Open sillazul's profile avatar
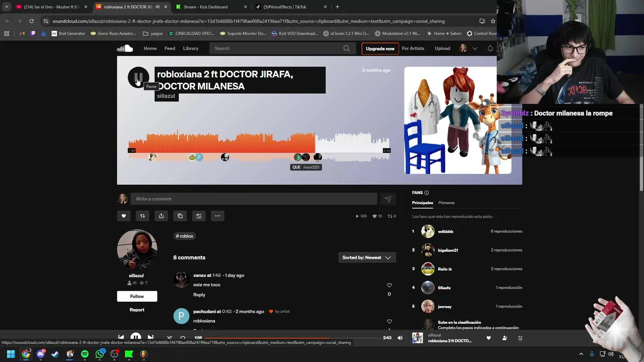The image size is (644, 362). [137, 250]
